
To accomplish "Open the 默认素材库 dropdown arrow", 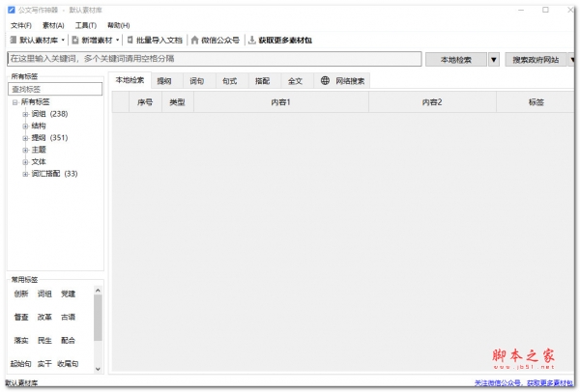I will (63, 41).
